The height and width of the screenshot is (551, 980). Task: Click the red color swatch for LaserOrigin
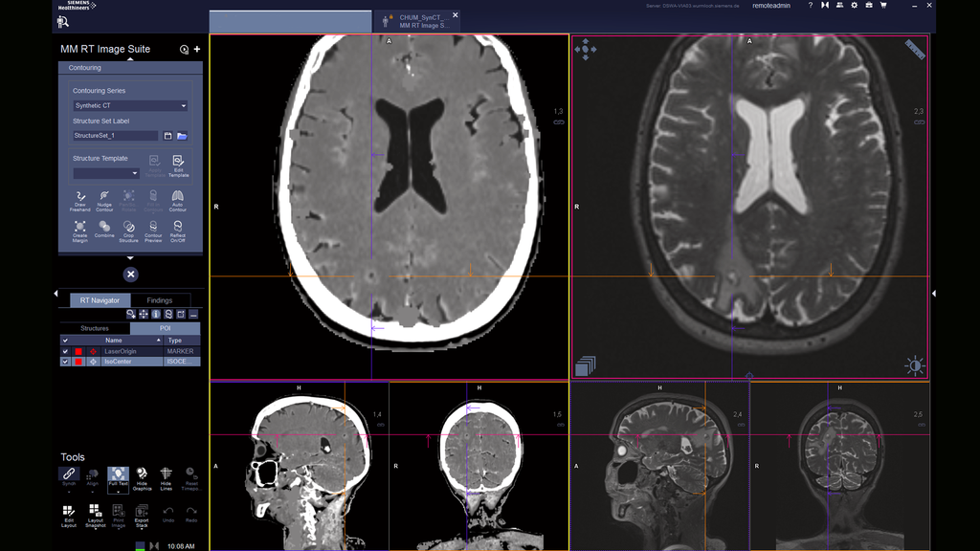[78, 351]
